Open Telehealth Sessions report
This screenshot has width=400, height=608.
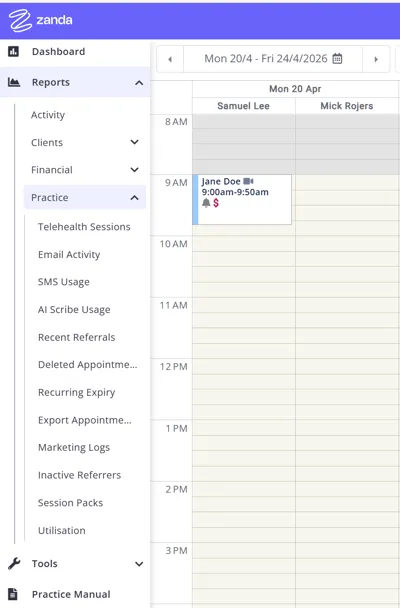click(84, 227)
